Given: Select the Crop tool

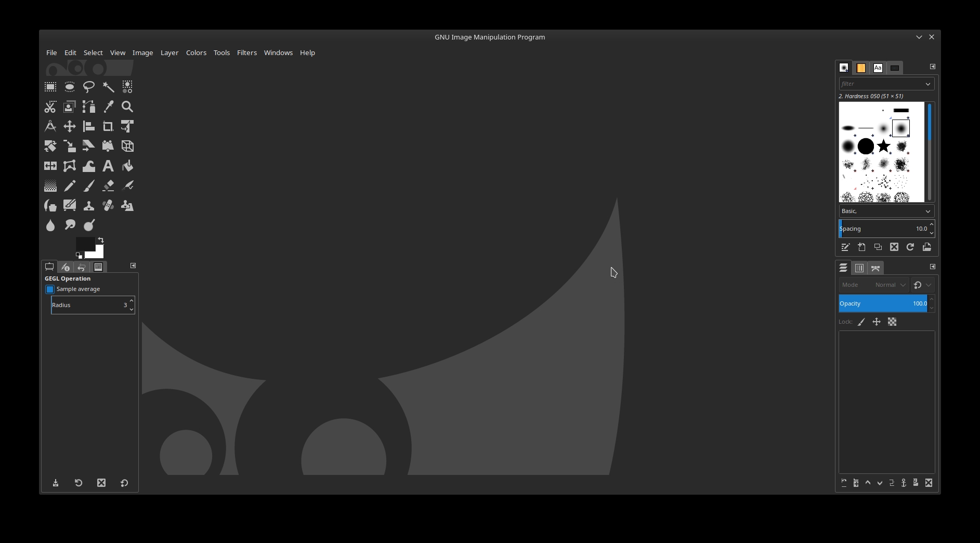Looking at the screenshot, I should point(108,126).
